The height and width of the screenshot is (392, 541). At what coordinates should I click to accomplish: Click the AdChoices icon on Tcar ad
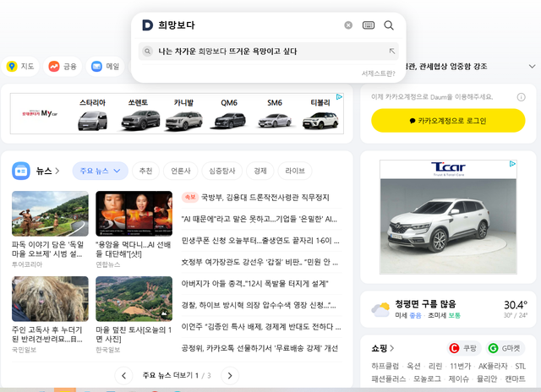tap(513, 164)
